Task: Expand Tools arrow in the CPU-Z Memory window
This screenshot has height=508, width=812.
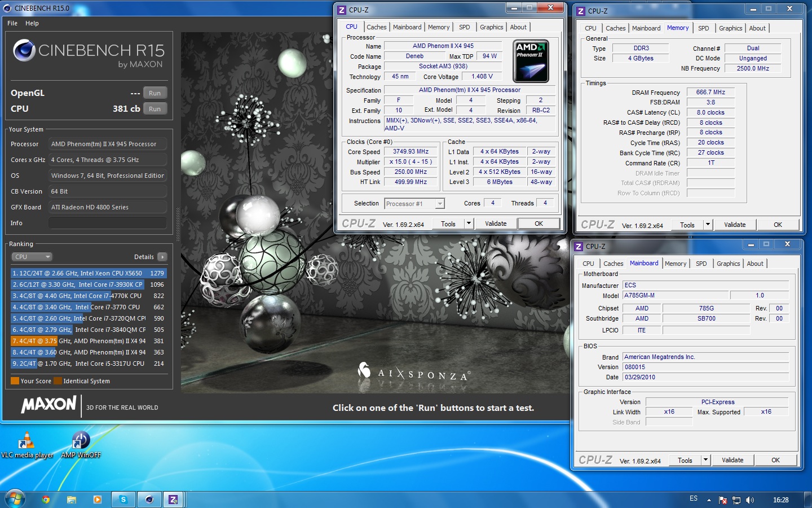Action: [708, 225]
